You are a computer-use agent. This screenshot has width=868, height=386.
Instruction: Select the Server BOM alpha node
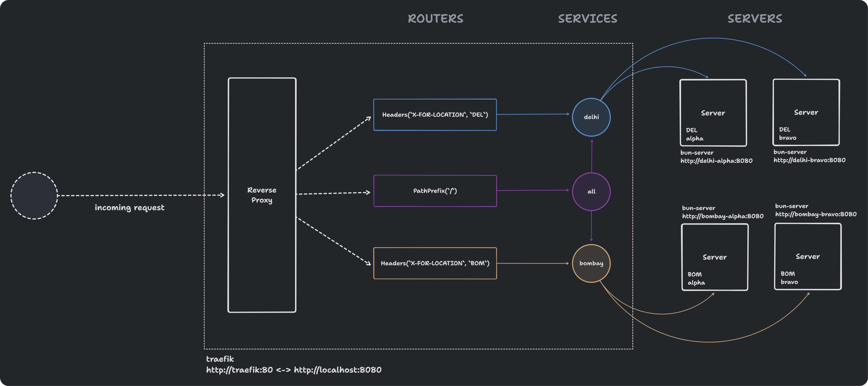[x=715, y=257]
